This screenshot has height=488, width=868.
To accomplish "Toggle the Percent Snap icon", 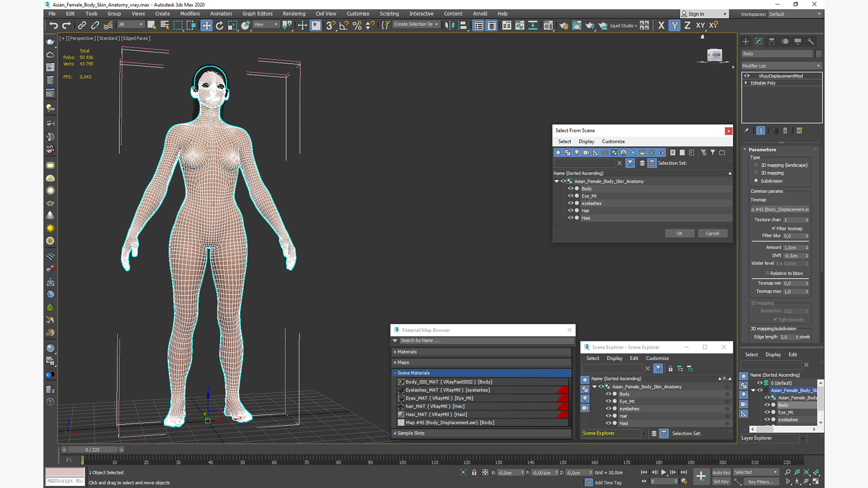I will click(357, 25).
